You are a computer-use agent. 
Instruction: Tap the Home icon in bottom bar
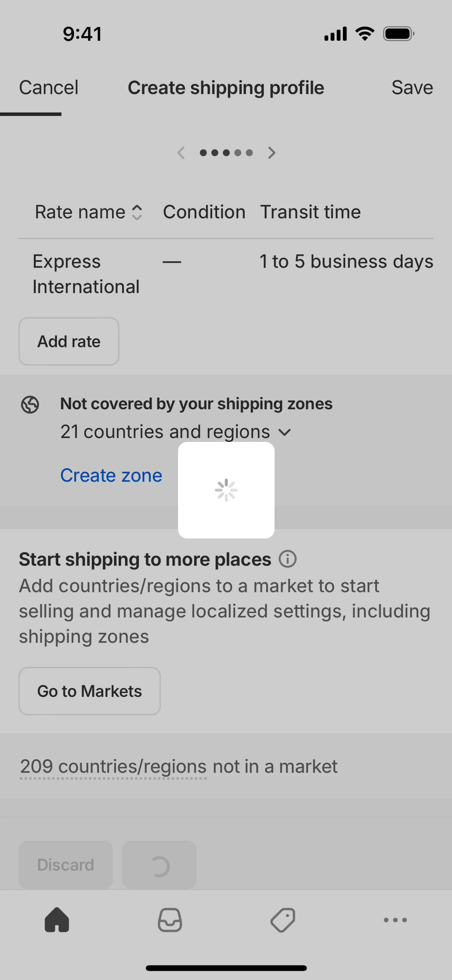[x=57, y=920]
